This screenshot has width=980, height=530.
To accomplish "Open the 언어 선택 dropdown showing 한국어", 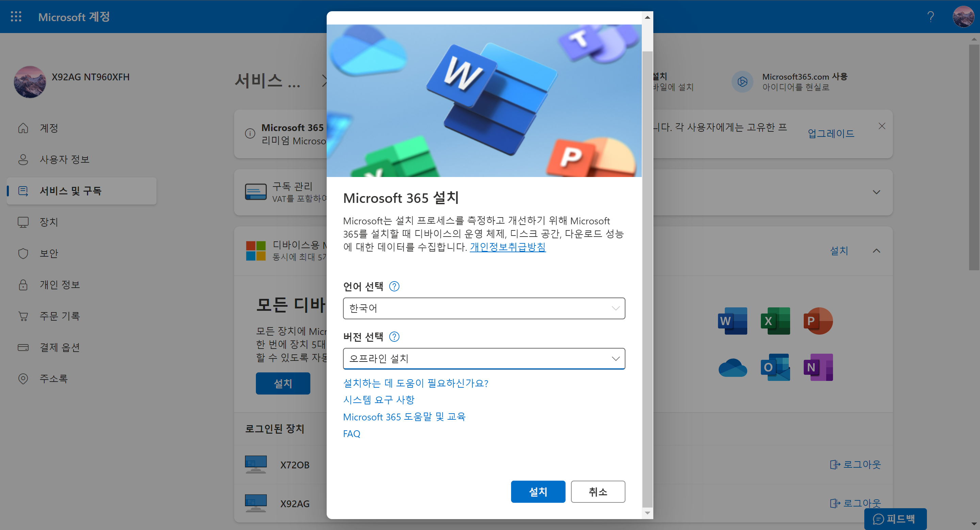I will [484, 308].
